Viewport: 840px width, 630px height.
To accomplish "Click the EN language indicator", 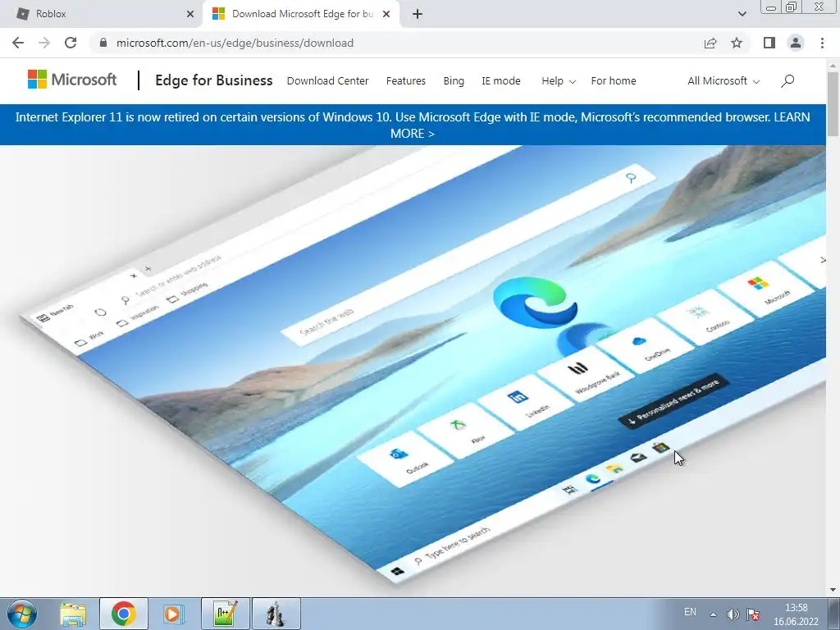I will pyautogui.click(x=690, y=612).
